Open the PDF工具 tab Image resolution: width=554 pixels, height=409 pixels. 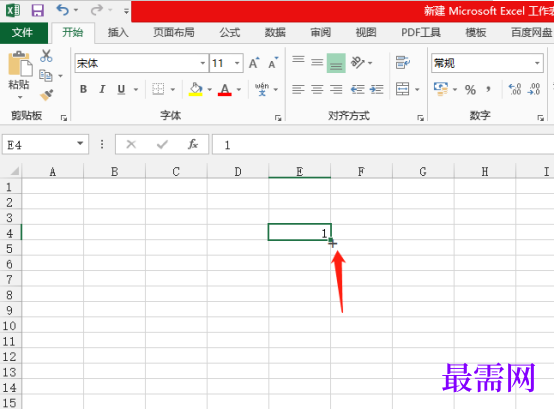coord(421,33)
